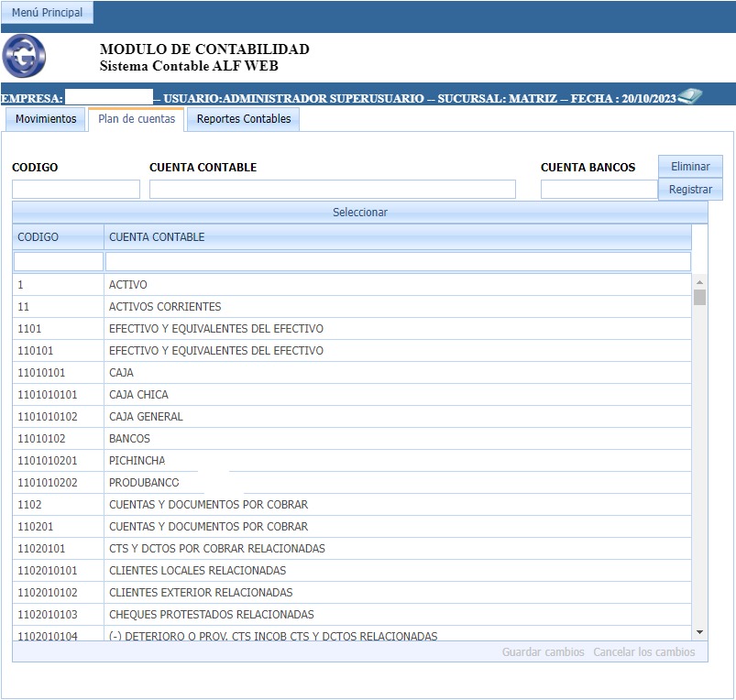Click the blue globe application logo
This screenshot has height=700, width=736.
[24, 57]
